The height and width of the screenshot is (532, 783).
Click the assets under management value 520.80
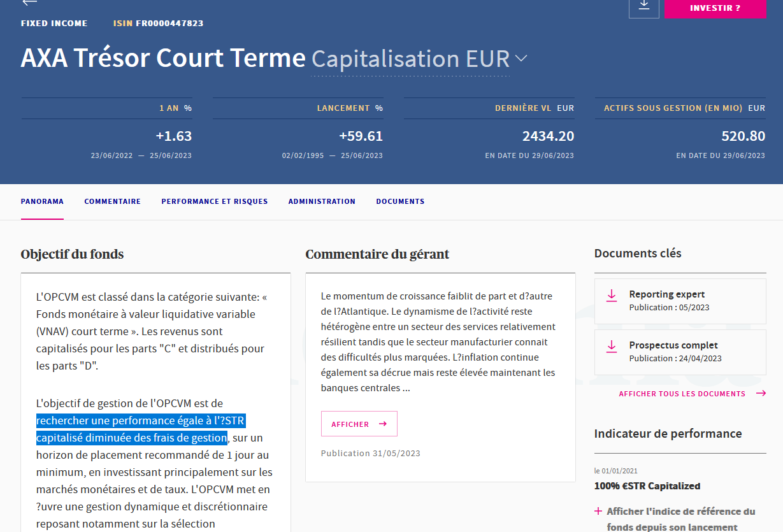pyautogui.click(x=743, y=136)
